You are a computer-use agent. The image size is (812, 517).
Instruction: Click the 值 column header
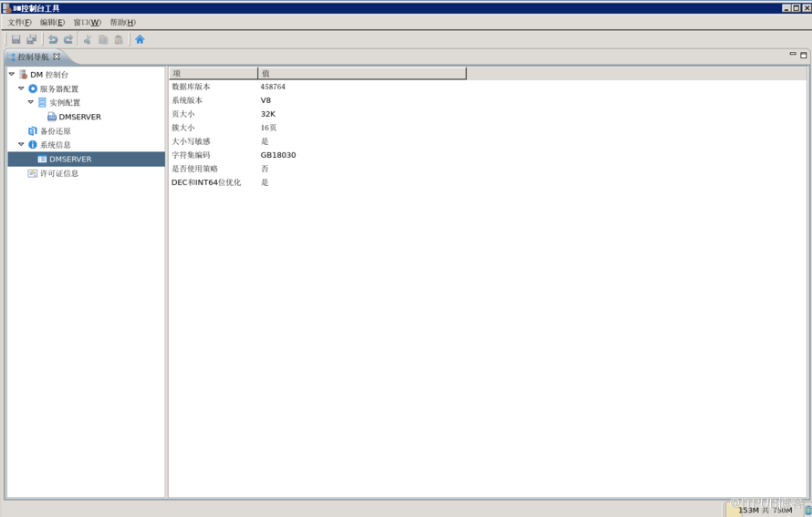[361, 73]
